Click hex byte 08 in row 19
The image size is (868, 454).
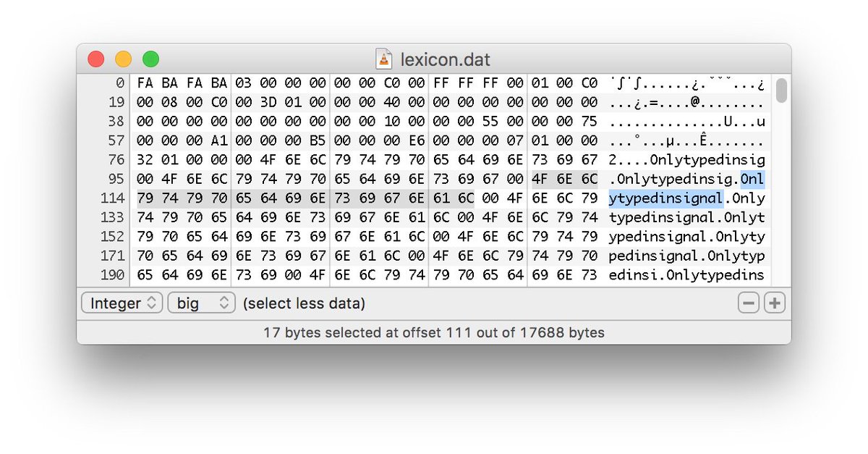[x=169, y=102]
